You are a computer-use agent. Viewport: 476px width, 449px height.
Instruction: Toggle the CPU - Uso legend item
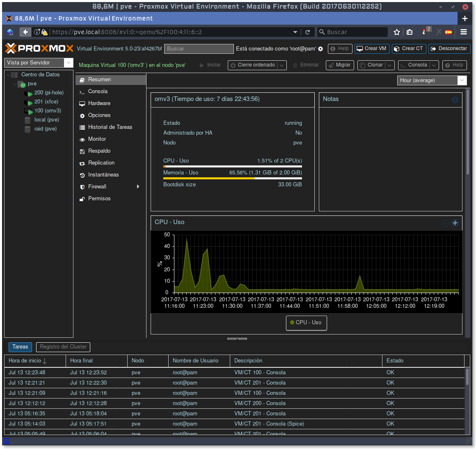click(x=306, y=323)
